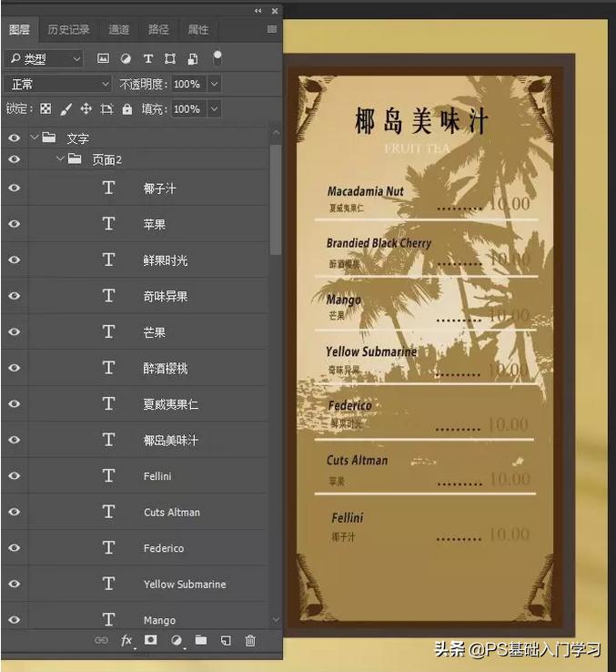Toggle visibility of 芒果 layer

[x=15, y=332]
